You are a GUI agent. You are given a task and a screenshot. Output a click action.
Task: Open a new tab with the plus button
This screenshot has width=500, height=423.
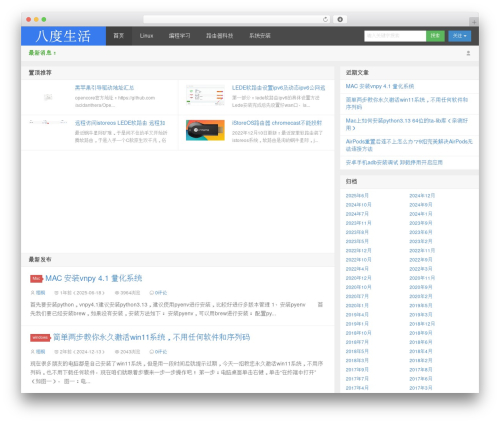(474, 22)
